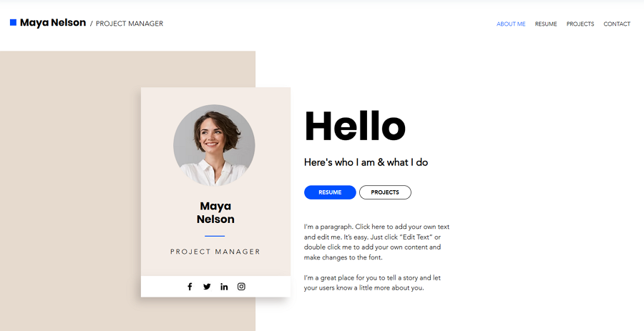Click the Maya Nelson name on card

215,212
